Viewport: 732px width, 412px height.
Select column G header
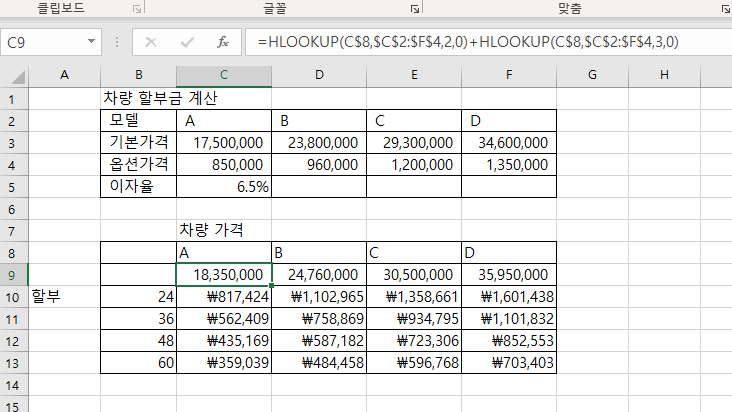(592, 75)
